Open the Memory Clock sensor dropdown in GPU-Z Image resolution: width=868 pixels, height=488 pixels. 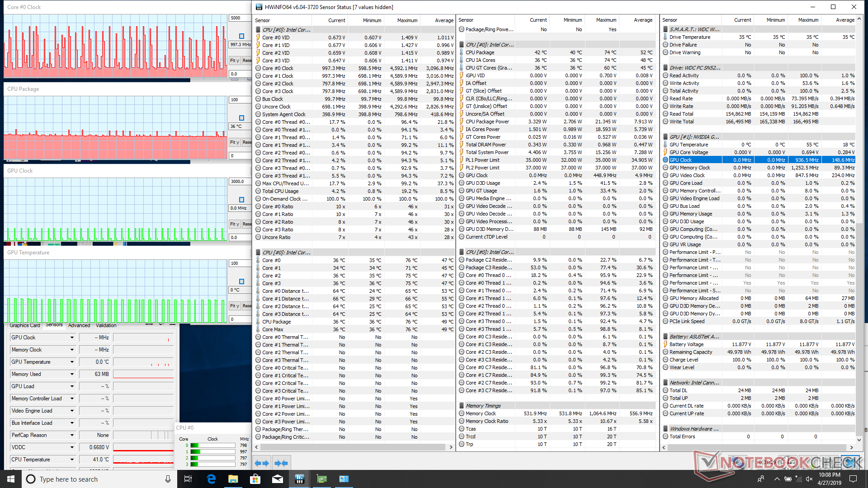pyautogui.click(x=72, y=350)
